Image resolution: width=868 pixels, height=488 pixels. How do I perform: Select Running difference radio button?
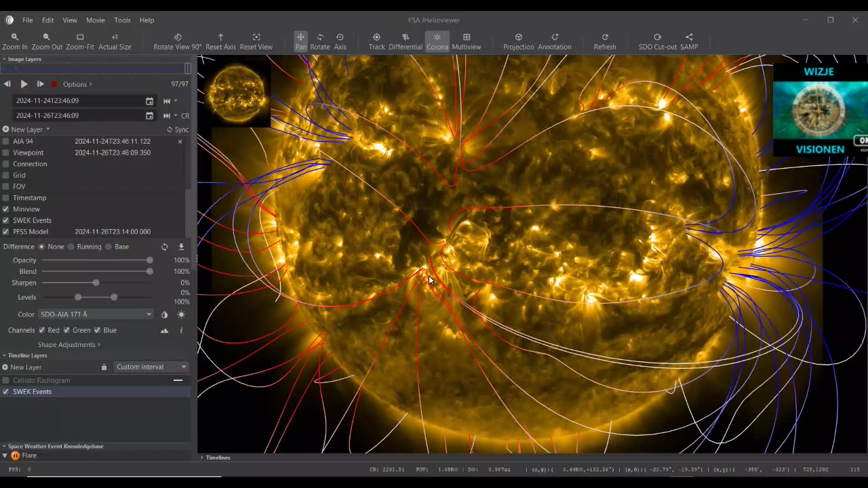coord(71,247)
